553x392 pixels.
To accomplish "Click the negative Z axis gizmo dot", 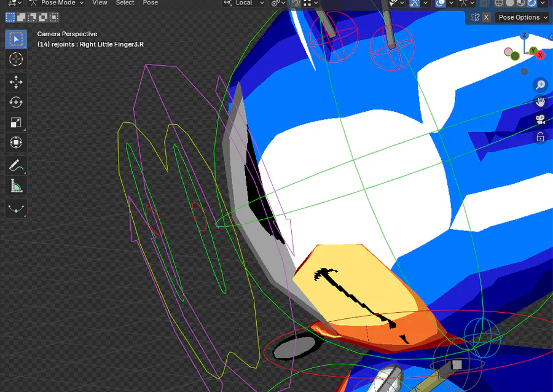I will (x=525, y=71).
